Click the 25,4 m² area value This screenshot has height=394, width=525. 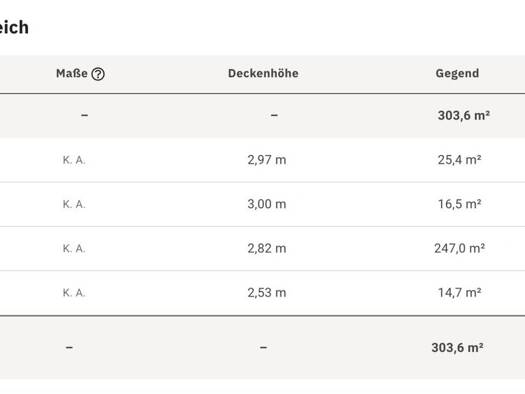pyautogui.click(x=459, y=160)
